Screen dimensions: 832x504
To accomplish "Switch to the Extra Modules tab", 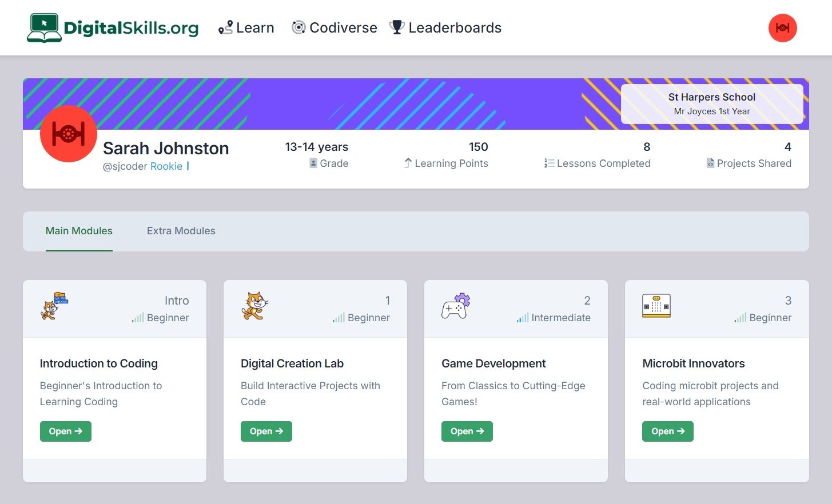I will 181,231.
